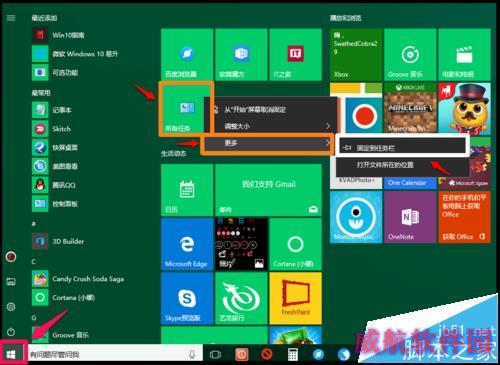This screenshot has width=500, height=365.
Task: Open Skitch from most used list
Action: 52,129
